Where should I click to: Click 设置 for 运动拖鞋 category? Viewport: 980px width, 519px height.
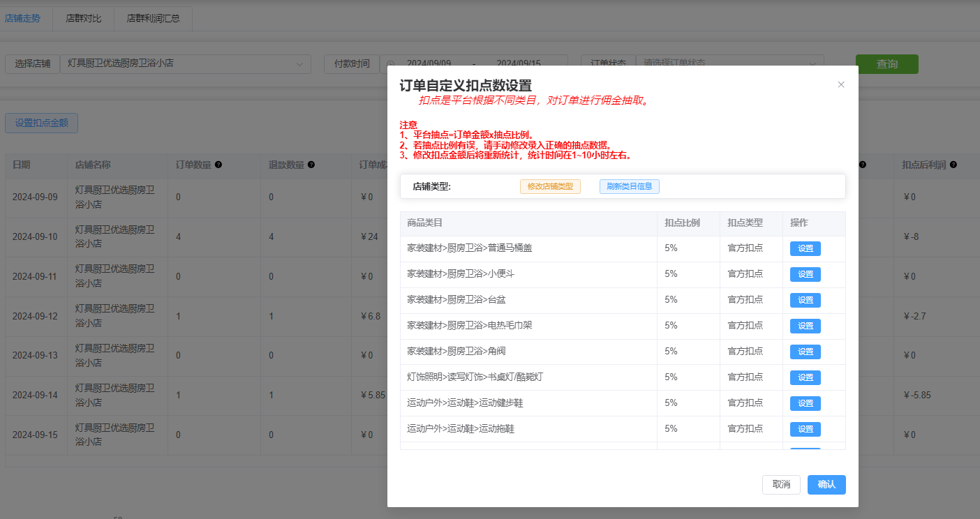pyautogui.click(x=805, y=429)
